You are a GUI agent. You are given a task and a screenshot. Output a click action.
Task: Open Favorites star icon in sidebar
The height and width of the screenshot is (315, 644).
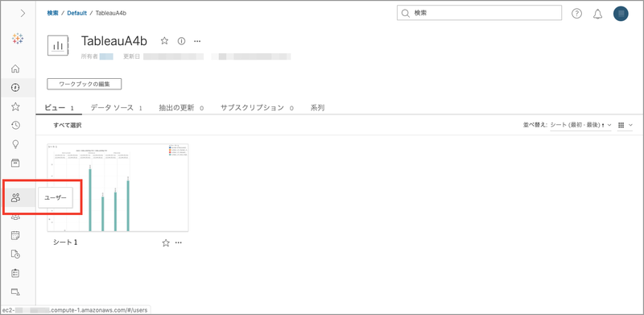pos(15,106)
